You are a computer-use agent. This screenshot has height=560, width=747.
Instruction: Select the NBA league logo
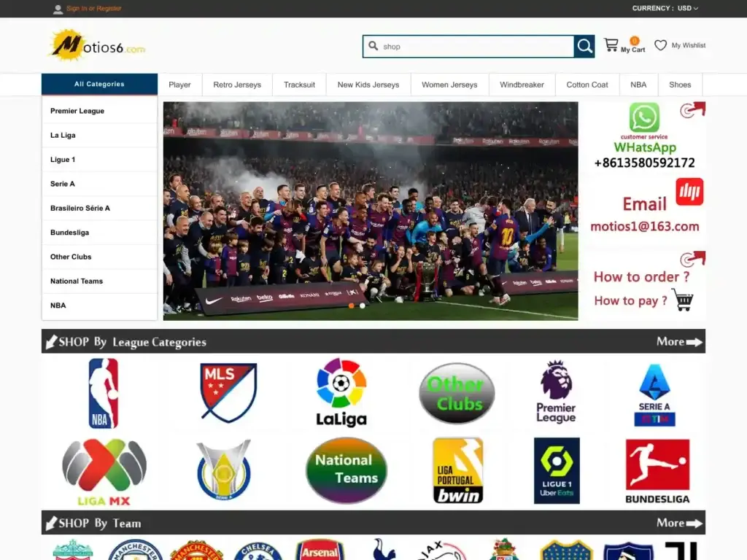click(x=103, y=393)
